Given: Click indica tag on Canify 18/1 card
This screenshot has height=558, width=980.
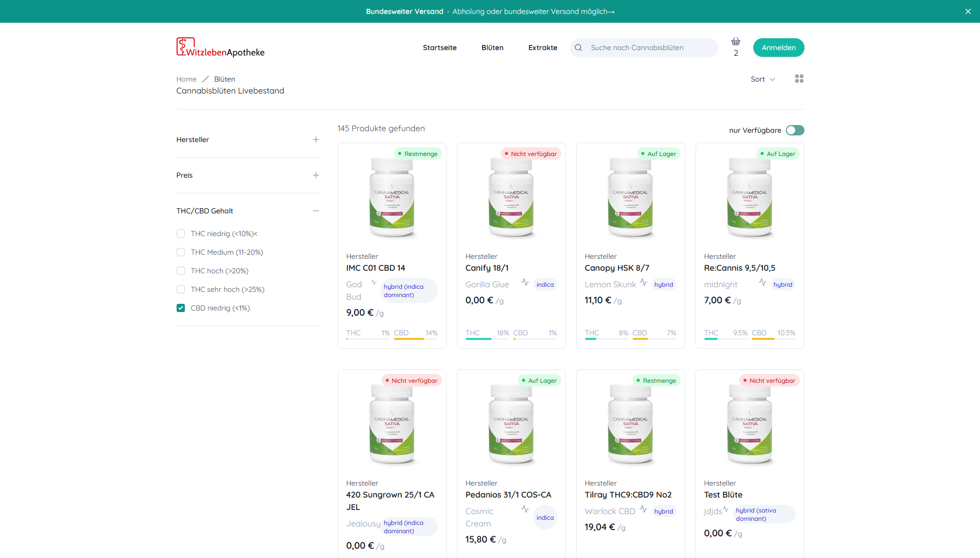Looking at the screenshot, I should point(545,284).
